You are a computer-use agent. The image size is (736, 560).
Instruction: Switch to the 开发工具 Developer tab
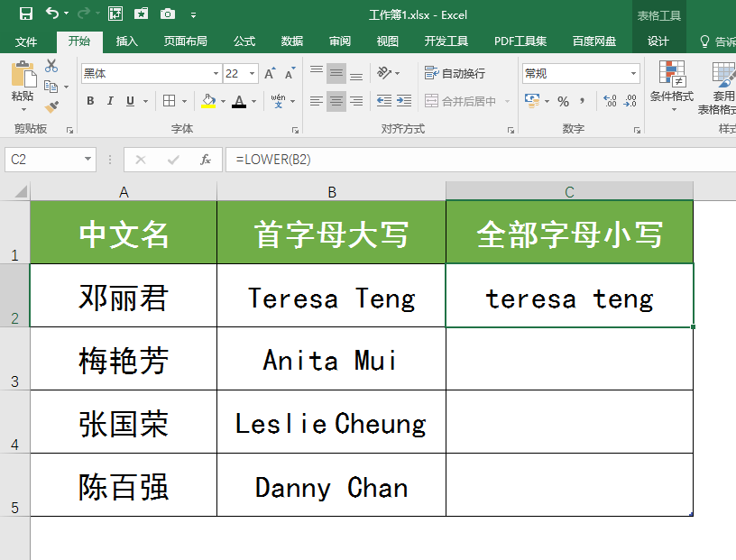click(x=446, y=41)
